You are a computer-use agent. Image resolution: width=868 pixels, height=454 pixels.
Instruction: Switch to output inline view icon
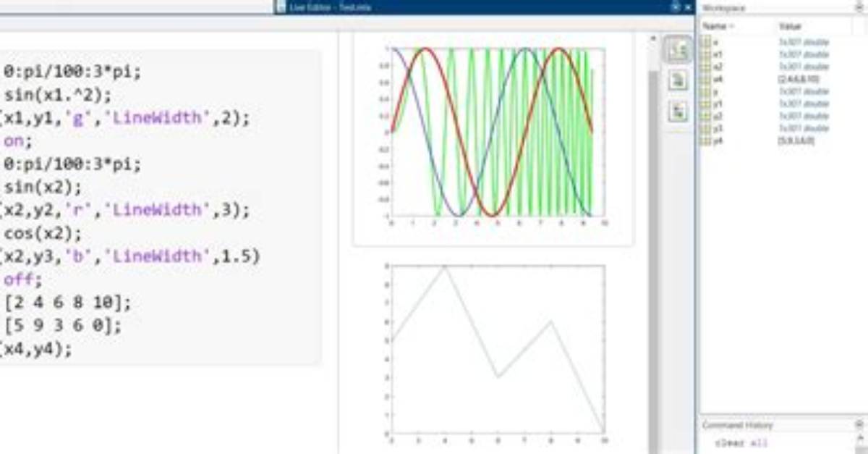678,80
